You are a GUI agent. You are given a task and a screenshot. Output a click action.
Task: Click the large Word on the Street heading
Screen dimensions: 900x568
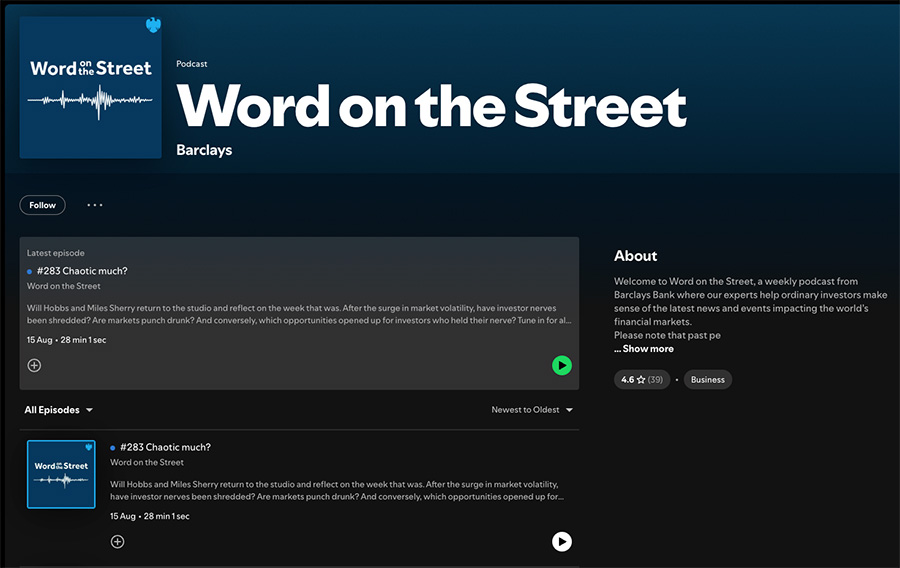(x=431, y=104)
